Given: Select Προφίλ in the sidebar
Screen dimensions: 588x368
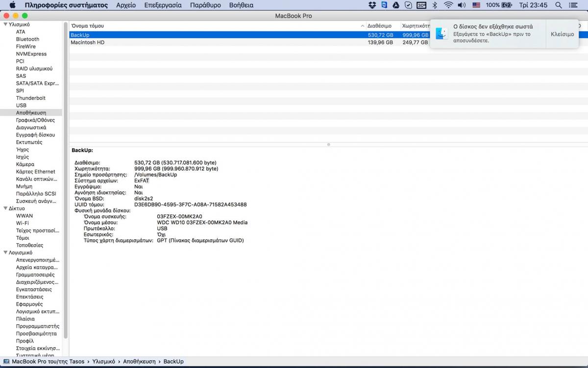Looking at the screenshot, I should [x=25, y=341].
